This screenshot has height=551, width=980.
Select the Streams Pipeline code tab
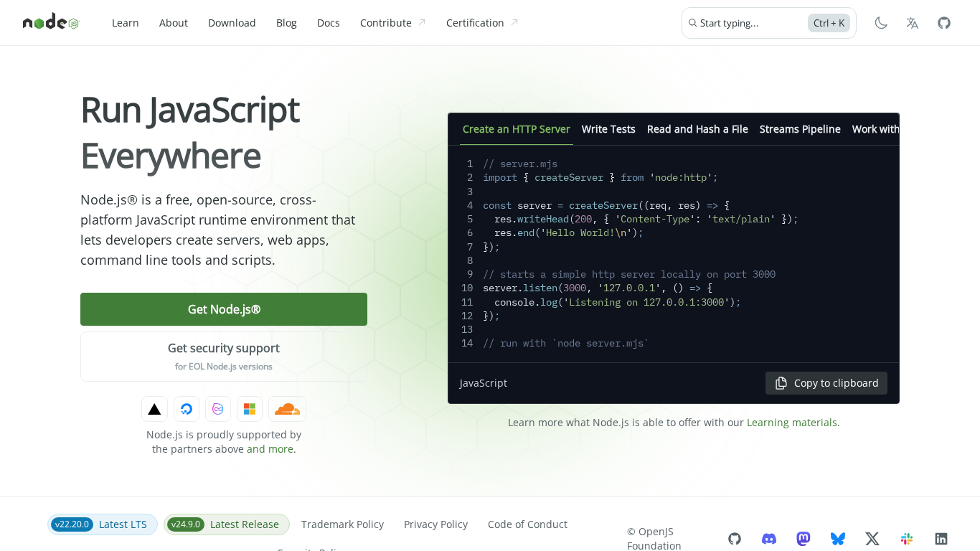click(x=800, y=129)
